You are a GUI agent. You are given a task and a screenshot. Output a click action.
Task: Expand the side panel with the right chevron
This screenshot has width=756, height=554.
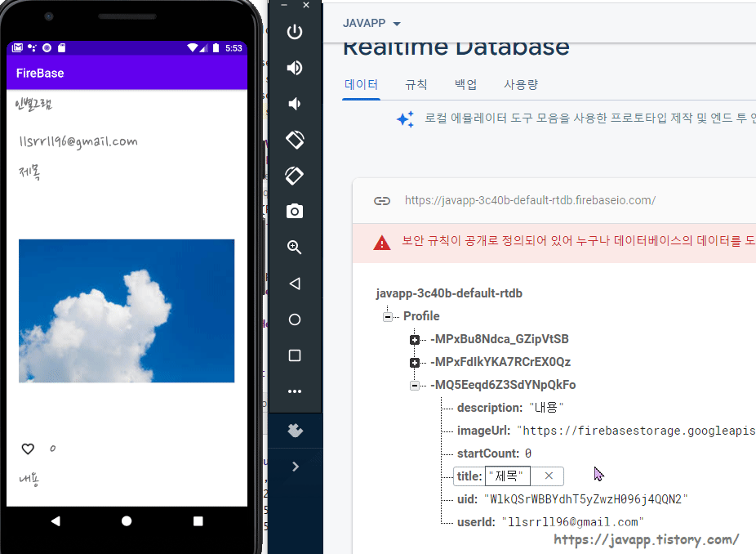(296, 467)
